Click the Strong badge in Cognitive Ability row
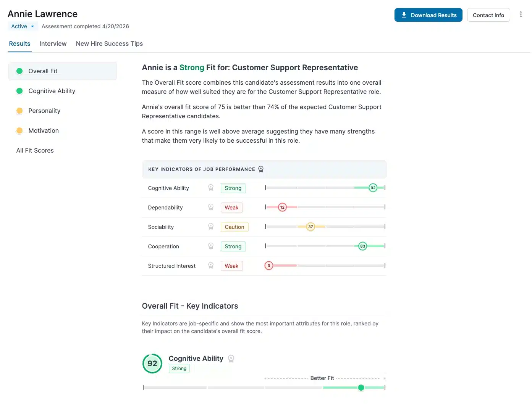Viewport: 532px width, 404px height. coord(233,188)
